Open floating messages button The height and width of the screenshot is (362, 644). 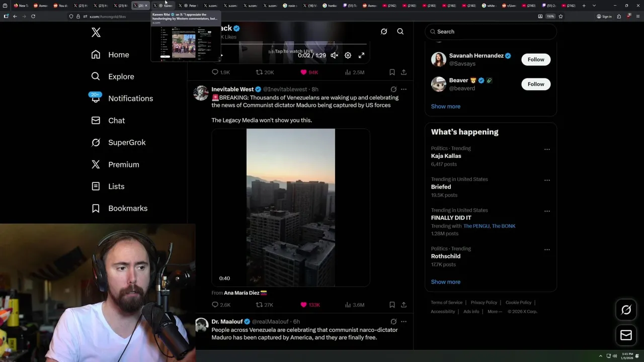click(x=626, y=335)
